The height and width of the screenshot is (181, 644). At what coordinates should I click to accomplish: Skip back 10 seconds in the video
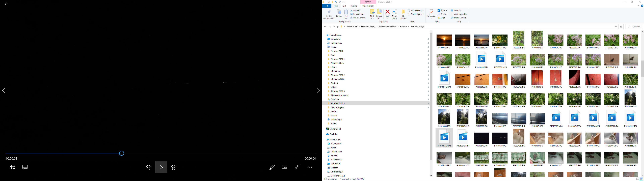coord(148,167)
